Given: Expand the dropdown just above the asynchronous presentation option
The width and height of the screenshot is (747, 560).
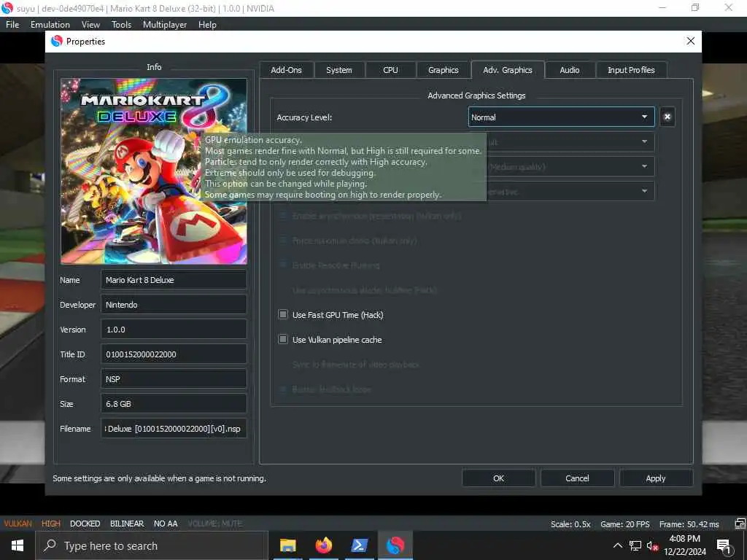Looking at the screenshot, I should [570, 192].
